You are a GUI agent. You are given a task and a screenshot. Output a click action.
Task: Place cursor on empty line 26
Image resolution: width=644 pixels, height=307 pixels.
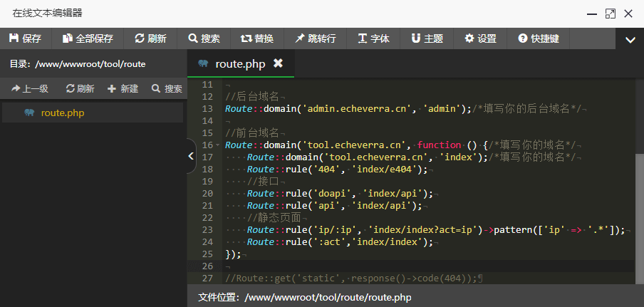tap(411, 266)
